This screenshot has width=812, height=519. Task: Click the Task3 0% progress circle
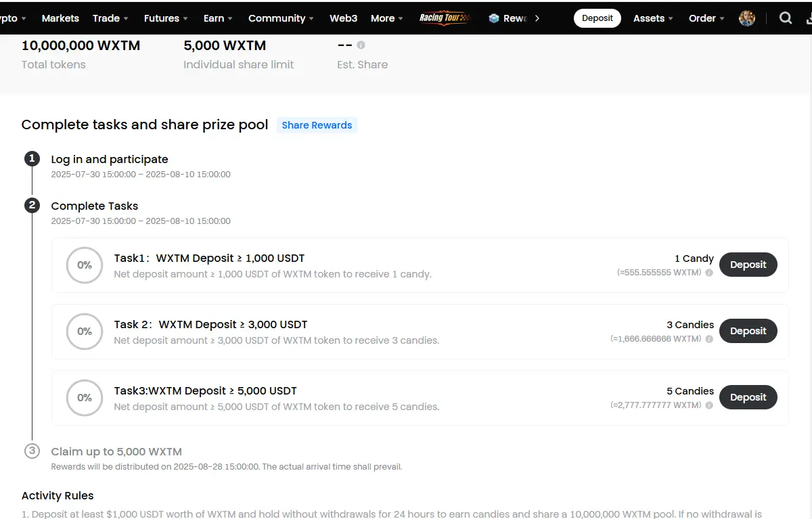pyautogui.click(x=85, y=398)
